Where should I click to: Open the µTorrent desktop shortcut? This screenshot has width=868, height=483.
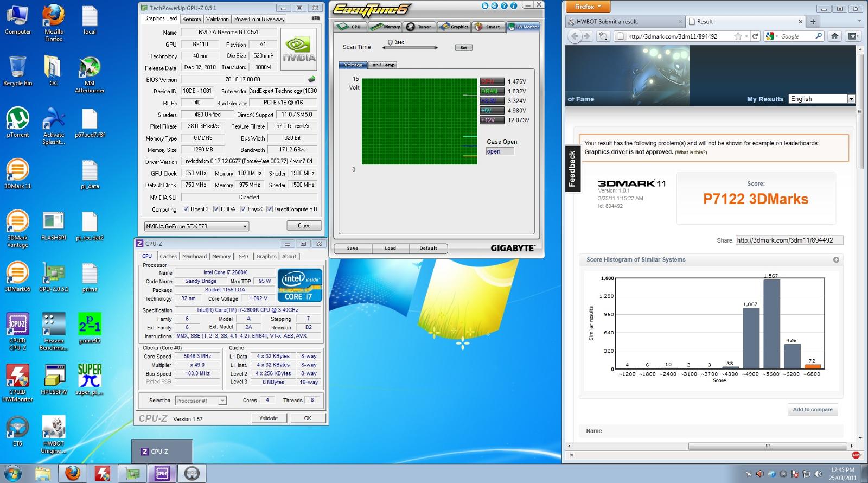click(17, 122)
